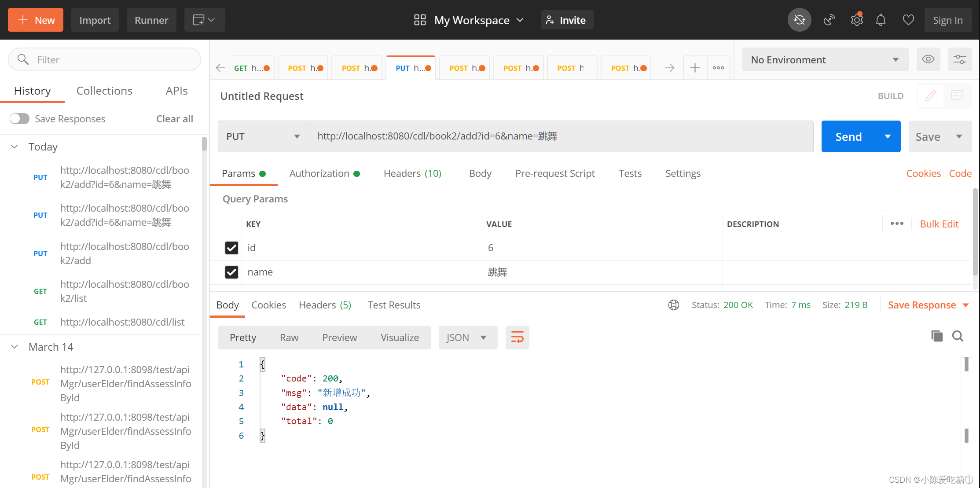The image size is (980, 488).
Task: Toggle the Save Responses switch
Action: pyautogui.click(x=19, y=119)
